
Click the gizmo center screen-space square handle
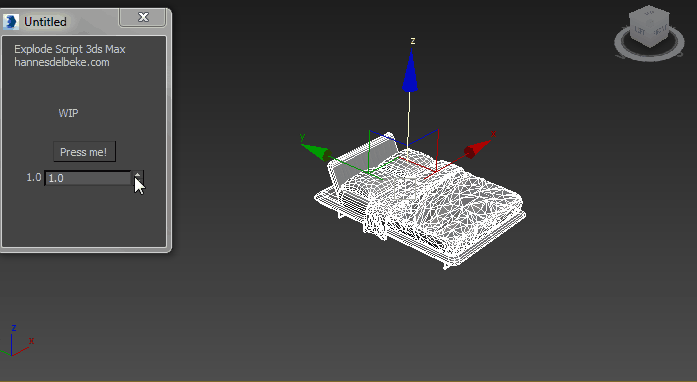click(x=405, y=188)
